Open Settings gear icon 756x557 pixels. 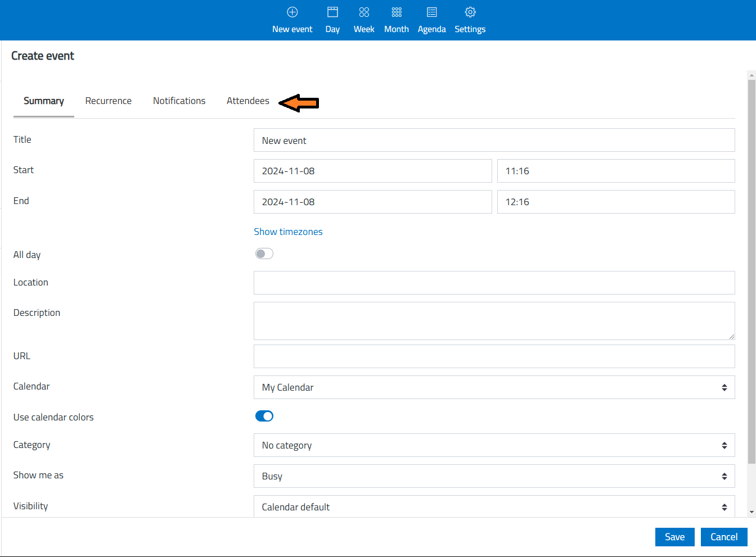470,12
